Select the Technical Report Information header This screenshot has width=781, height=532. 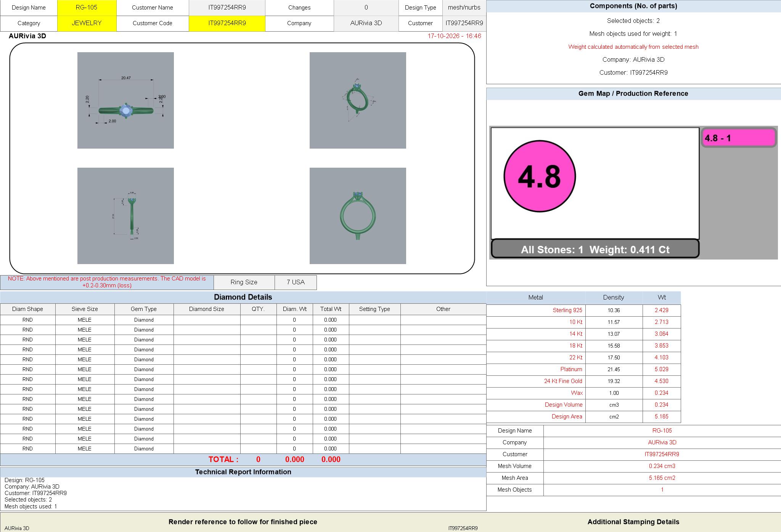click(243, 472)
